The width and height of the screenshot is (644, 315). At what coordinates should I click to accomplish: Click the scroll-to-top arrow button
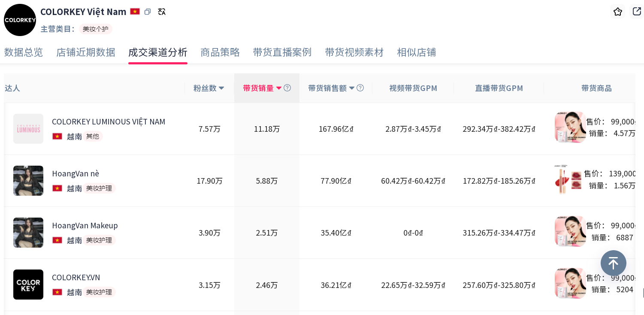coord(613,263)
